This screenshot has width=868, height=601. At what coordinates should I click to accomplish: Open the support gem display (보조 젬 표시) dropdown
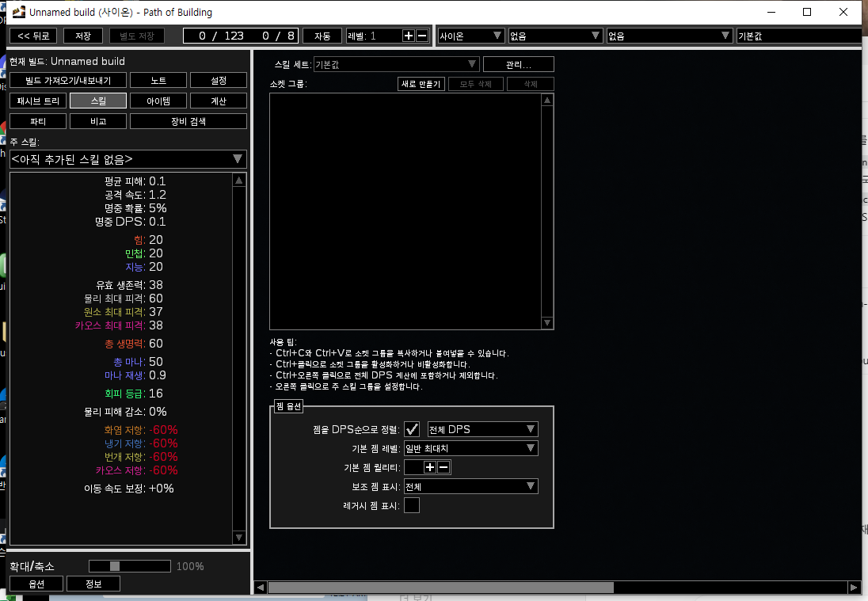pos(471,486)
